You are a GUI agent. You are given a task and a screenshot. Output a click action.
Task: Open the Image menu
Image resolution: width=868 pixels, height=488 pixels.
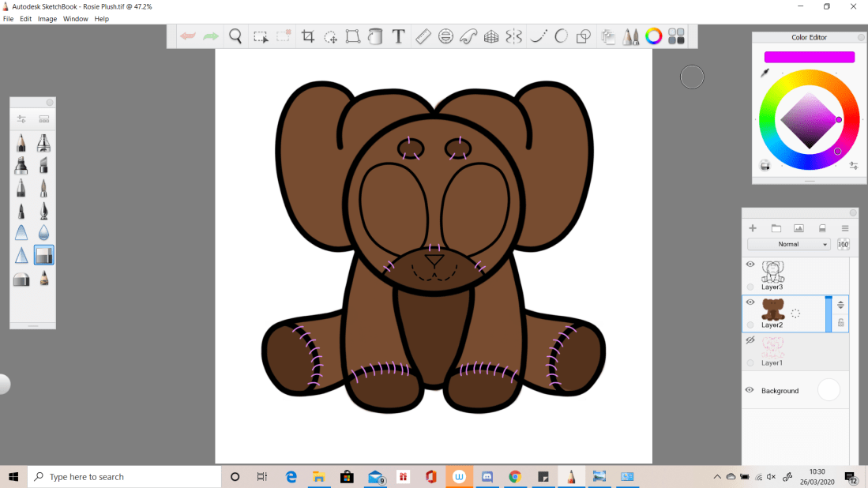(x=47, y=19)
